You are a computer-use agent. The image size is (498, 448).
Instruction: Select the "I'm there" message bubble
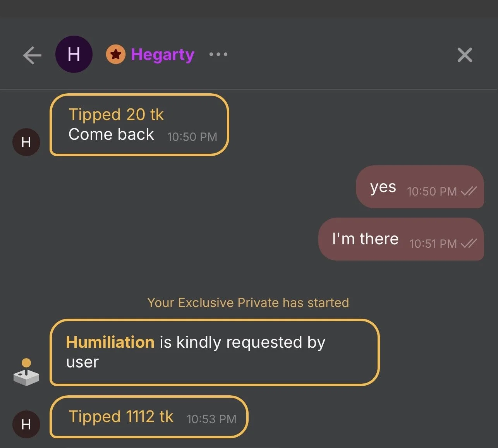click(401, 239)
